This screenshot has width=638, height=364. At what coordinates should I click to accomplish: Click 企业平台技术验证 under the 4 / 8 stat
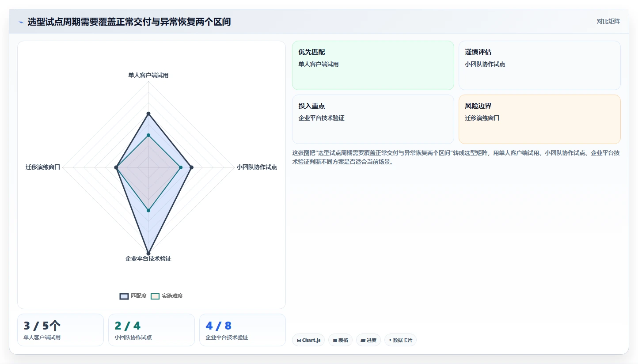(x=227, y=337)
